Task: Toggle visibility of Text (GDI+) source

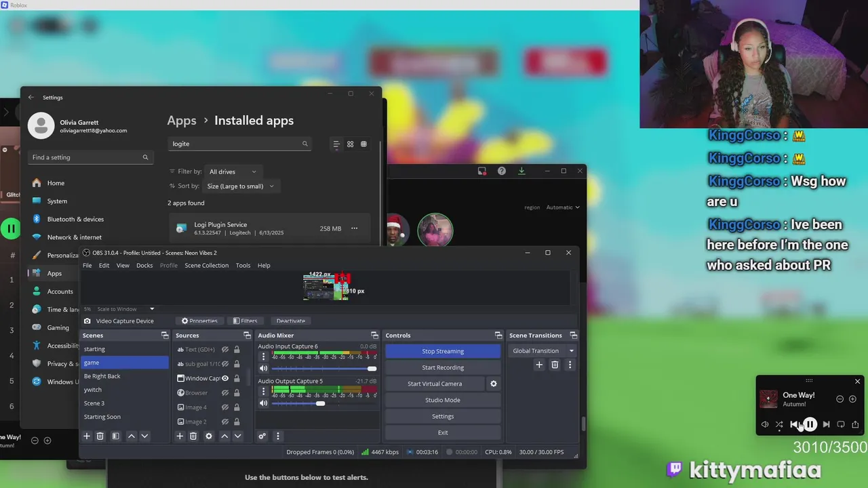Action: pyautogui.click(x=225, y=350)
